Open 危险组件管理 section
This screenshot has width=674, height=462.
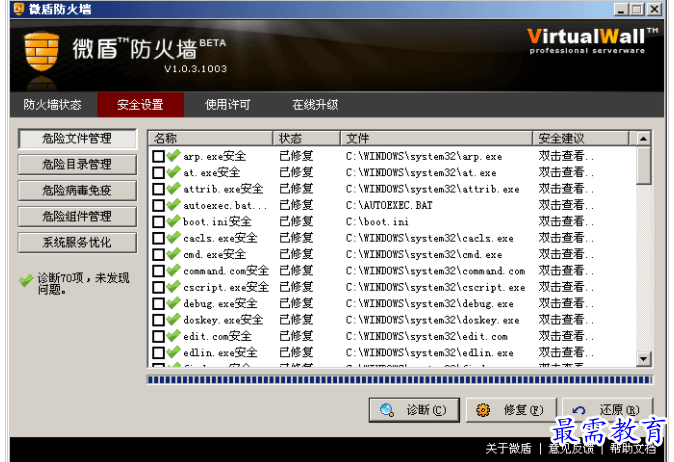click(x=77, y=216)
